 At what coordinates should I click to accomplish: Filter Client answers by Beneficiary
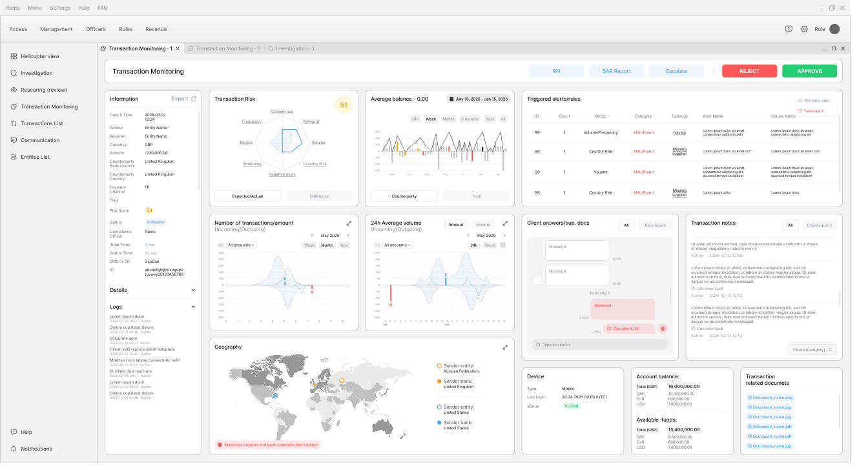pos(655,225)
